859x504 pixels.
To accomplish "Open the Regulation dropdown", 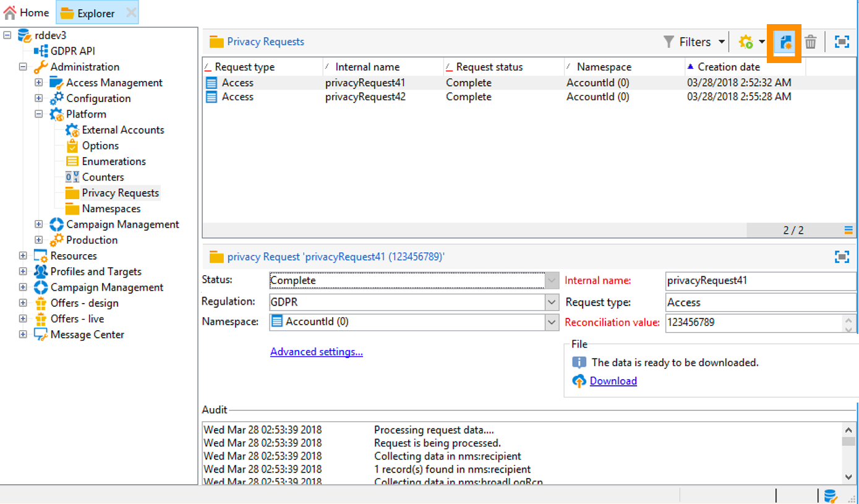I will click(x=552, y=302).
